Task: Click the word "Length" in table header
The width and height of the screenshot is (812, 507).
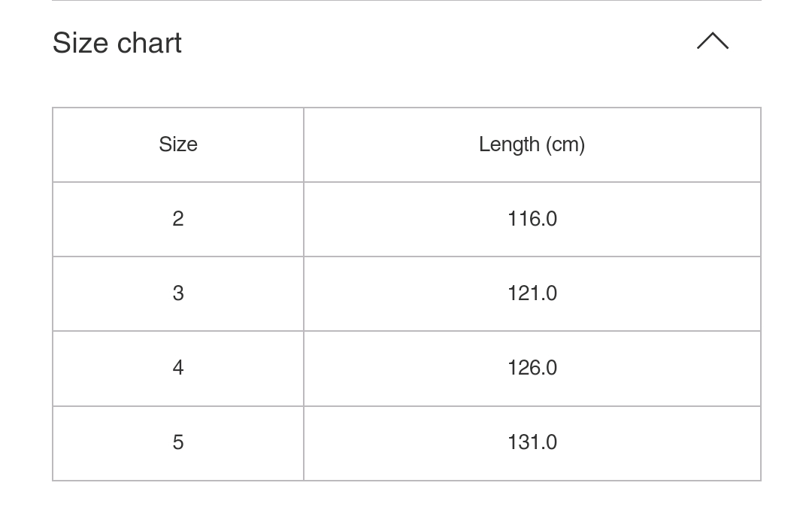Action: 509,144
